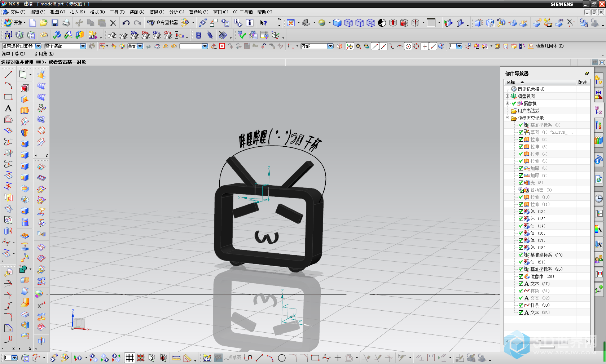Open a file with the folder icon

tap(44, 23)
